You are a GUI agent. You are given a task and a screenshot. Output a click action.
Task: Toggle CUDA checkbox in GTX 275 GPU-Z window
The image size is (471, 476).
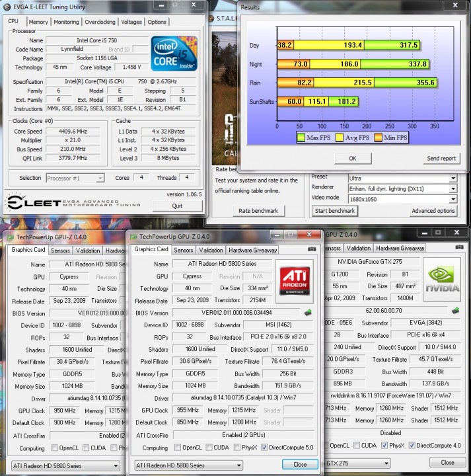pyautogui.click(x=357, y=446)
